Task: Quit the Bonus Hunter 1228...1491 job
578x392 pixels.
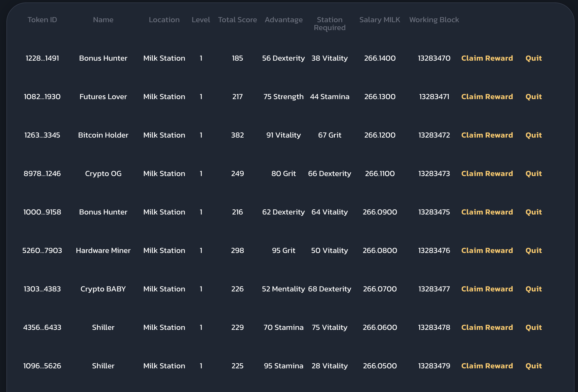Action: click(x=533, y=58)
